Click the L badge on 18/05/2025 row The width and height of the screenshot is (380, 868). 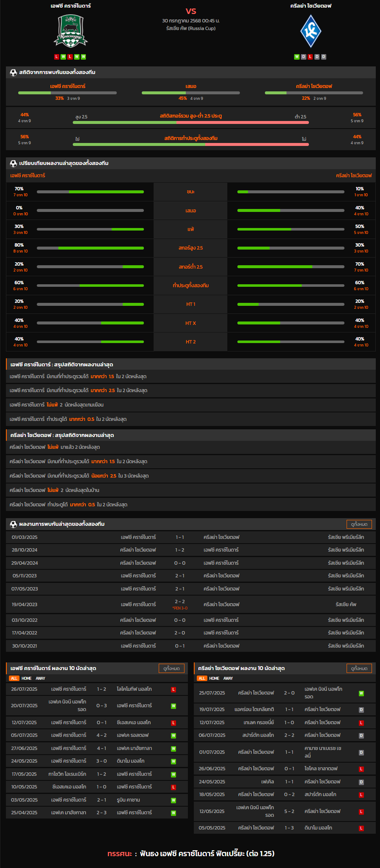coord(361,795)
